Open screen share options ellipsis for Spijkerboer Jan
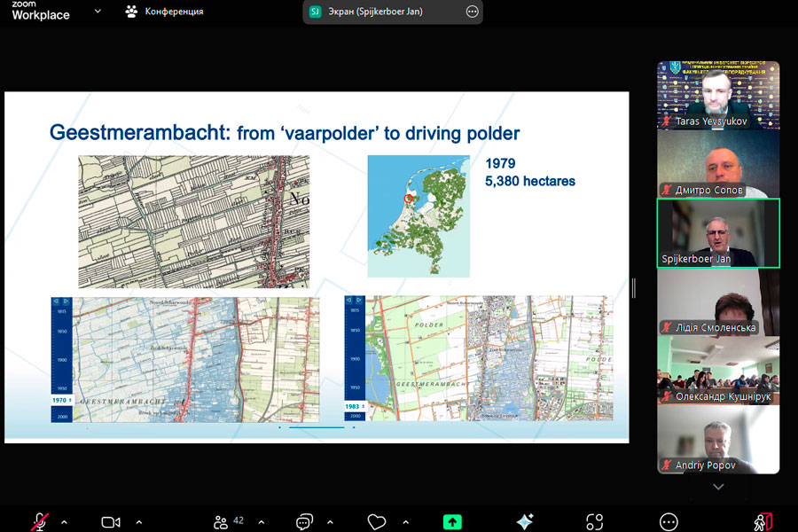The width and height of the screenshot is (798, 532). [473, 12]
